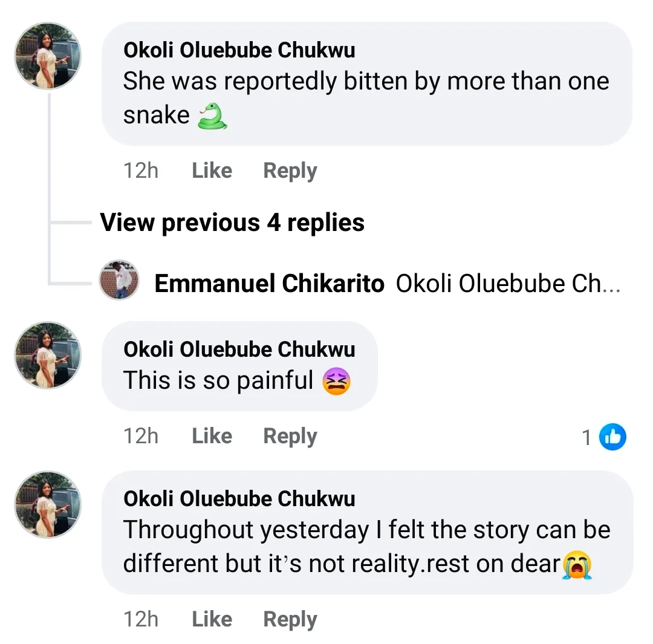Viewport: 653px width, 644px height.
Task: Reply to the "Throughout yesterday" comment
Action: (290, 619)
